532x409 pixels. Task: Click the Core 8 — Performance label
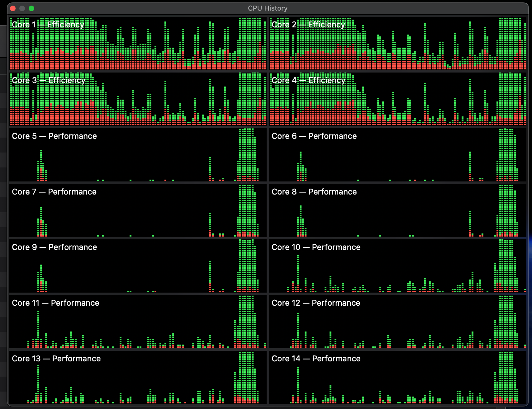click(x=314, y=192)
